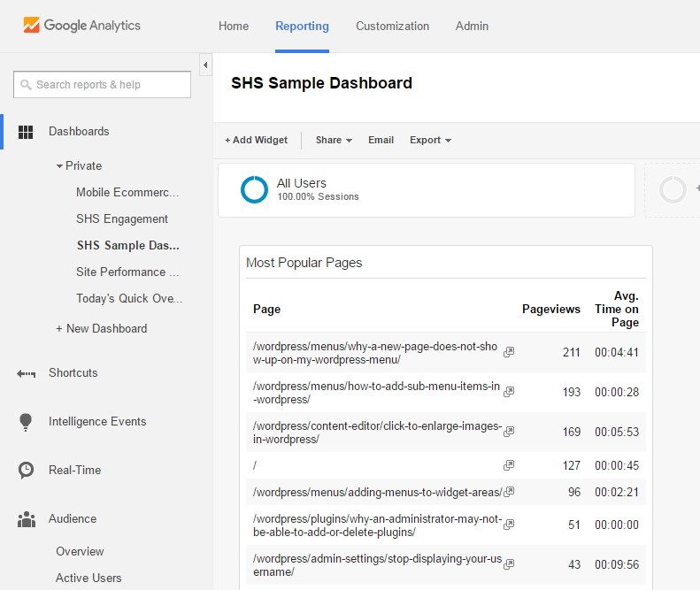Open the Export dropdown
The width and height of the screenshot is (700, 590).
tap(430, 140)
